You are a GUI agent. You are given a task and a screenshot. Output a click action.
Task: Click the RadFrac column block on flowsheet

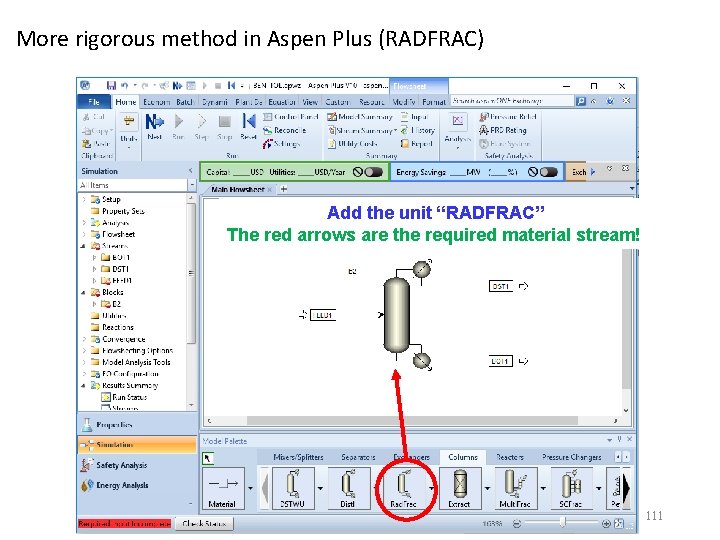397,315
